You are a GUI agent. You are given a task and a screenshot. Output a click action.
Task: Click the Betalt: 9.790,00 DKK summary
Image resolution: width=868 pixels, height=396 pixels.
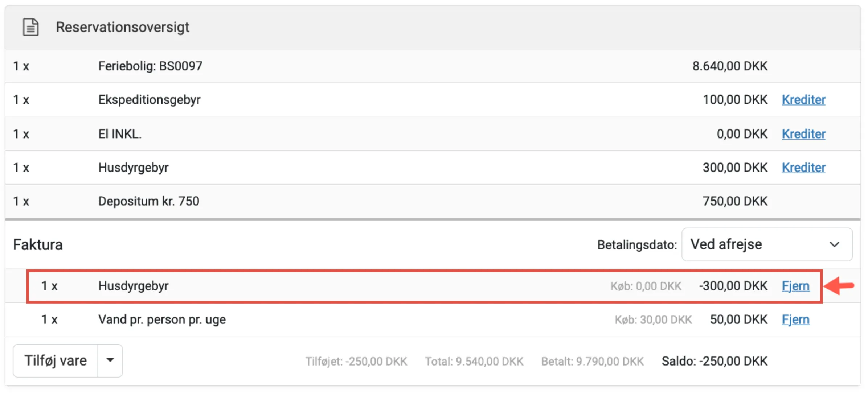click(x=592, y=362)
